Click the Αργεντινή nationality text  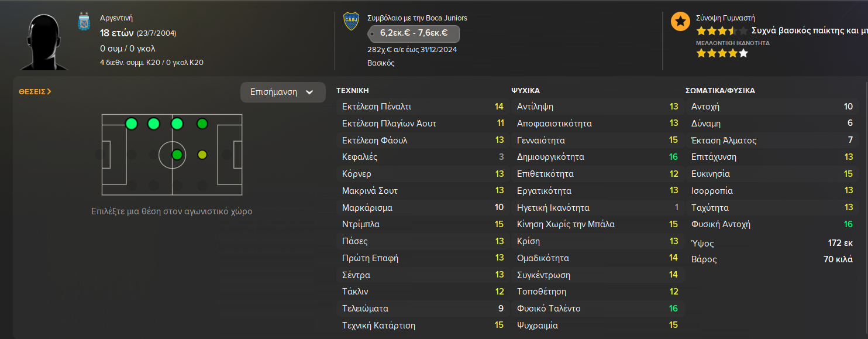[116, 18]
